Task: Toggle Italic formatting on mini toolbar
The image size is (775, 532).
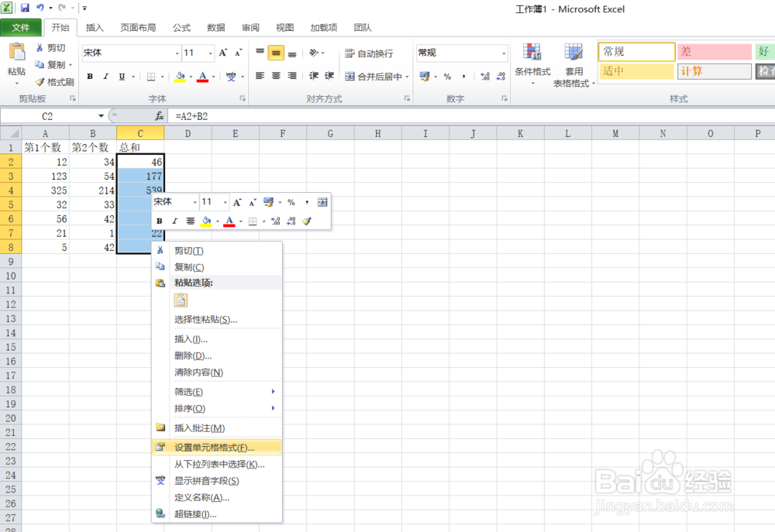Action: coord(174,221)
